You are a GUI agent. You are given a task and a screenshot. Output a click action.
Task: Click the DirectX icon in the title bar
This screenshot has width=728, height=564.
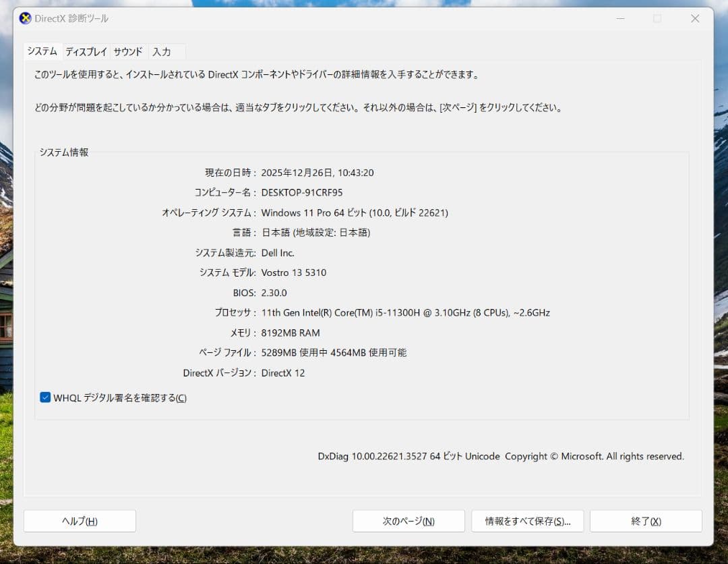click(26, 19)
